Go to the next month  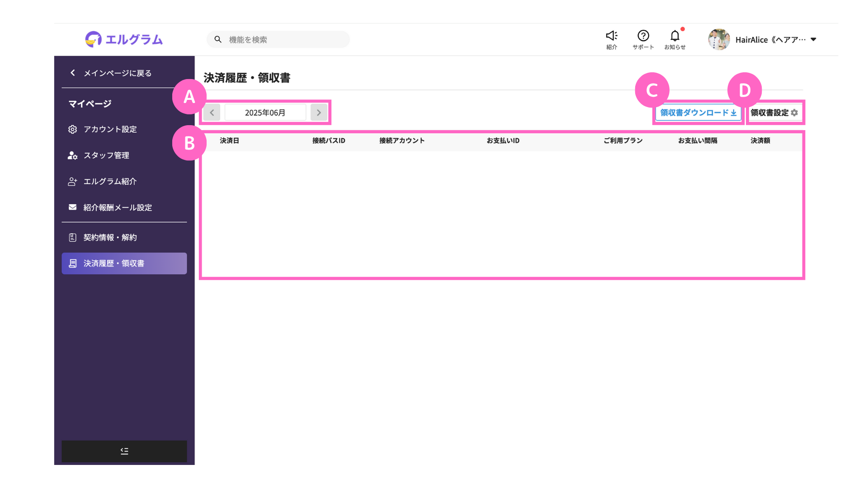point(319,113)
